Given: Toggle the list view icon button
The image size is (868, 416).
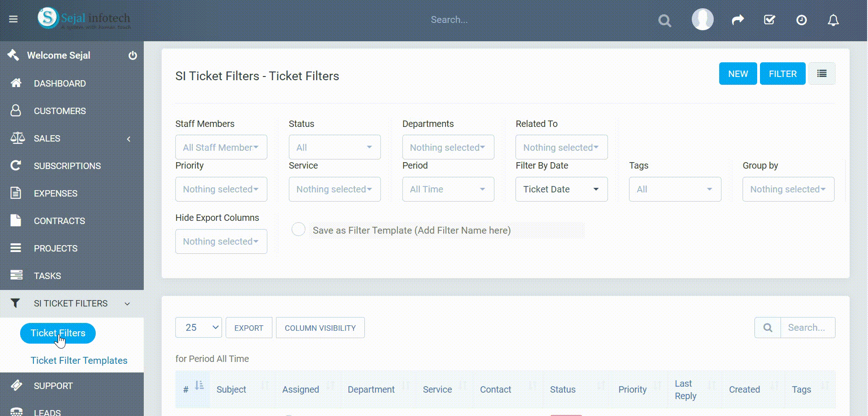Looking at the screenshot, I should tap(822, 74).
